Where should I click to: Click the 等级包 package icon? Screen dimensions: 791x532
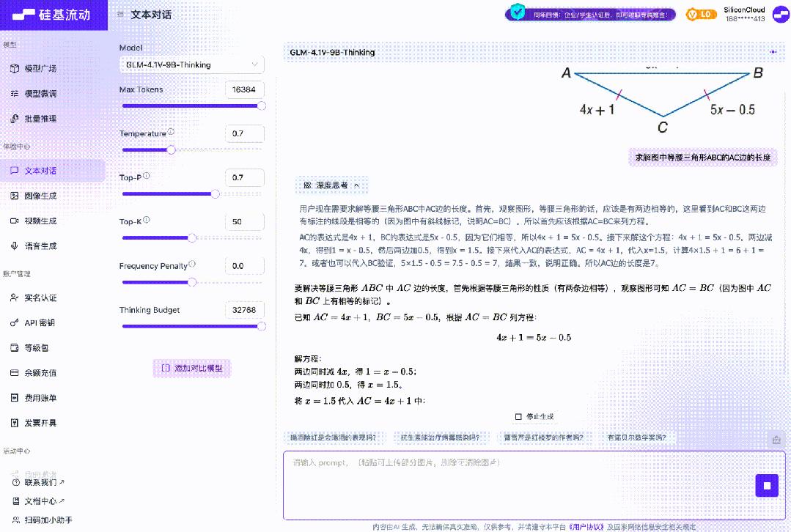(14, 347)
